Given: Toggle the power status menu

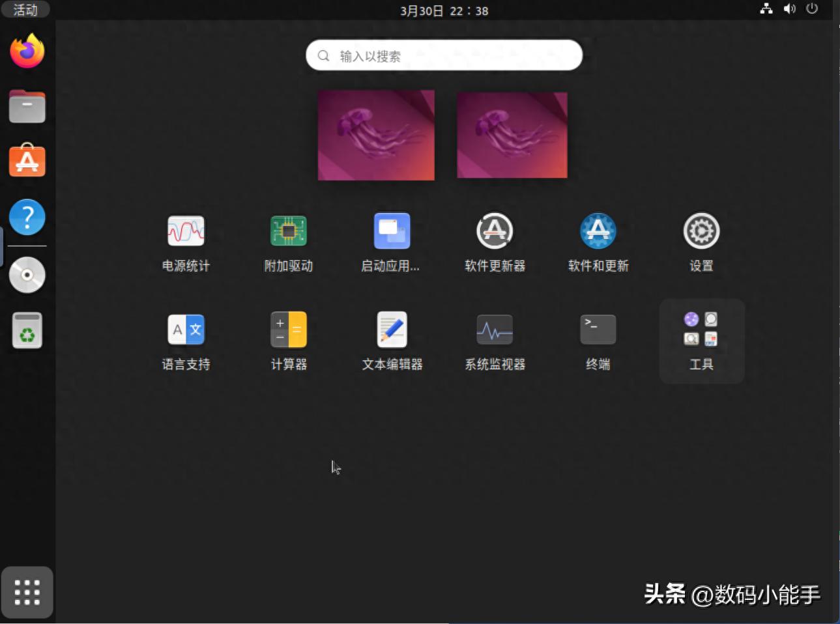Looking at the screenshot, I should [x=812, y=10].
